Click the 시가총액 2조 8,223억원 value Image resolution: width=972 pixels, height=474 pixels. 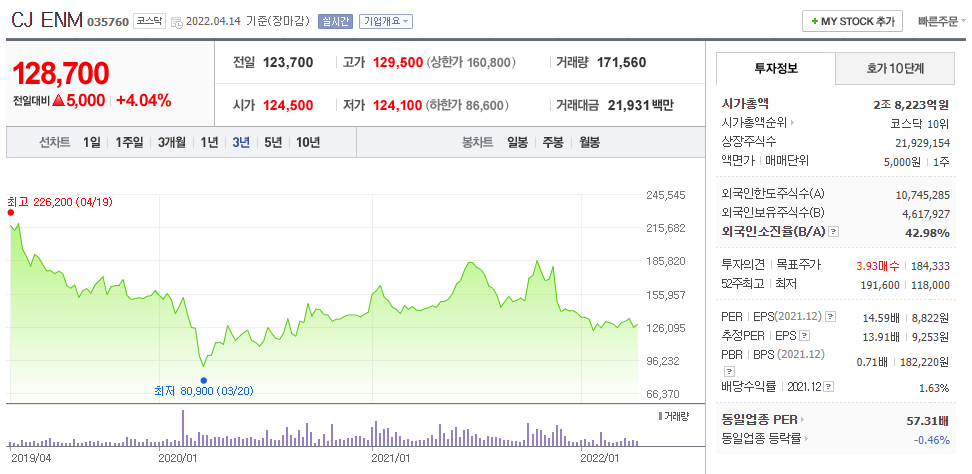pos(911,104)
